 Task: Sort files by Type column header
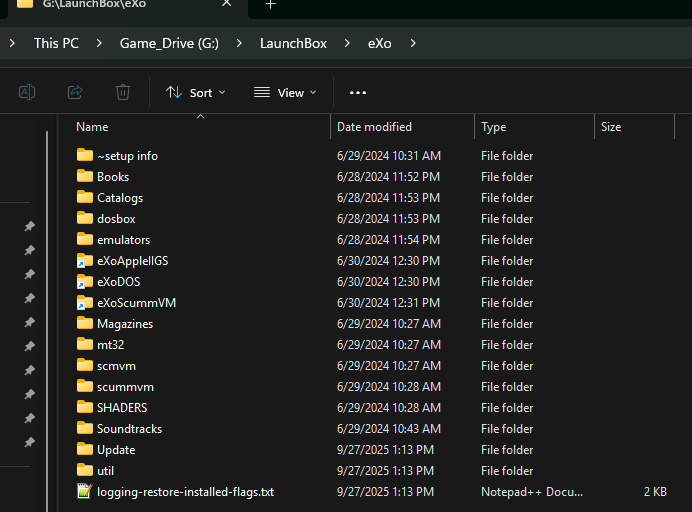pos(493,127)
